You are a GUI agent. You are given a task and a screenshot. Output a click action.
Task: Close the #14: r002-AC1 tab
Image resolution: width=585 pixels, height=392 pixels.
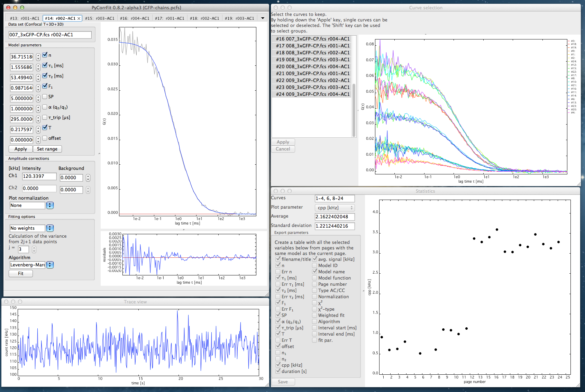(79, 18)
